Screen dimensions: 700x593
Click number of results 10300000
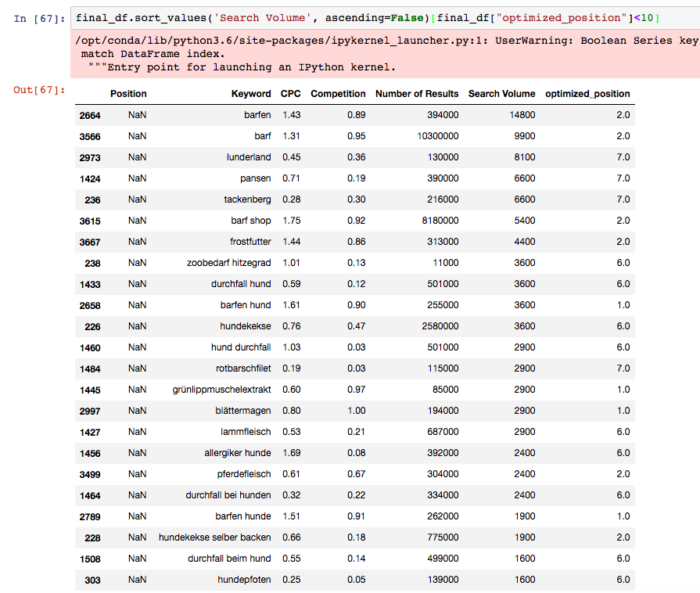[x=438, y=136]
